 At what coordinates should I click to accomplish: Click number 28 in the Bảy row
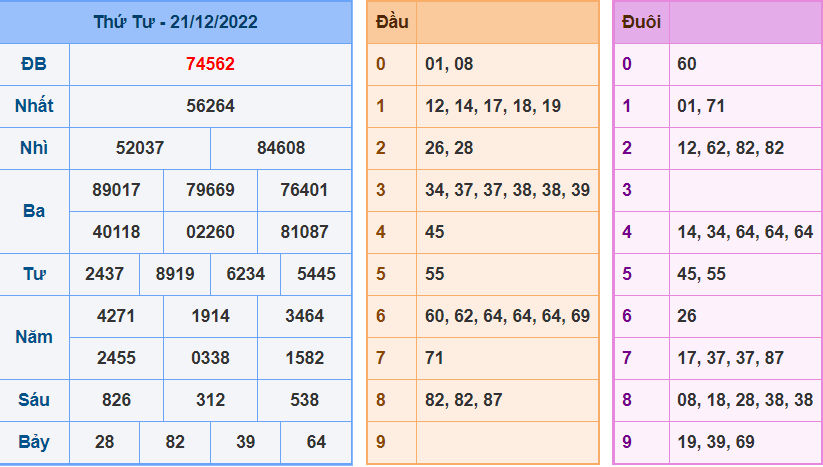104,442
